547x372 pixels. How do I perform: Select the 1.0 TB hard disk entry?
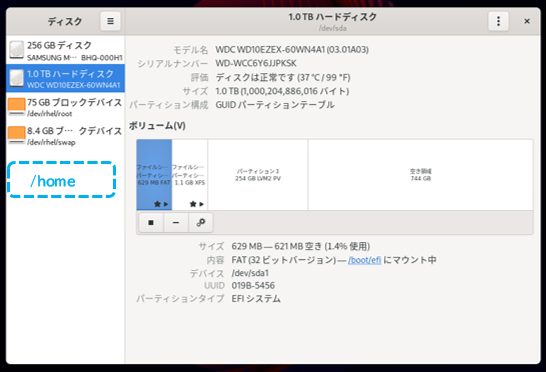[65, 78]
